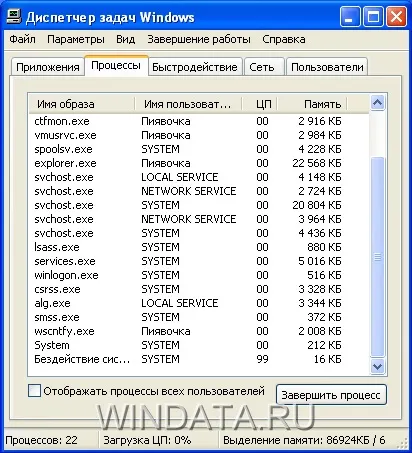Select the lsass.exe process
Screen dimensions: 412x453
point(199,247)
